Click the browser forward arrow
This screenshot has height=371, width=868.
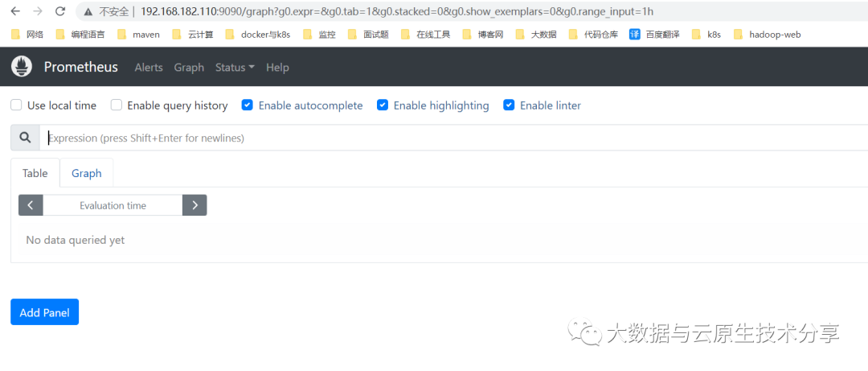[38, 11]
